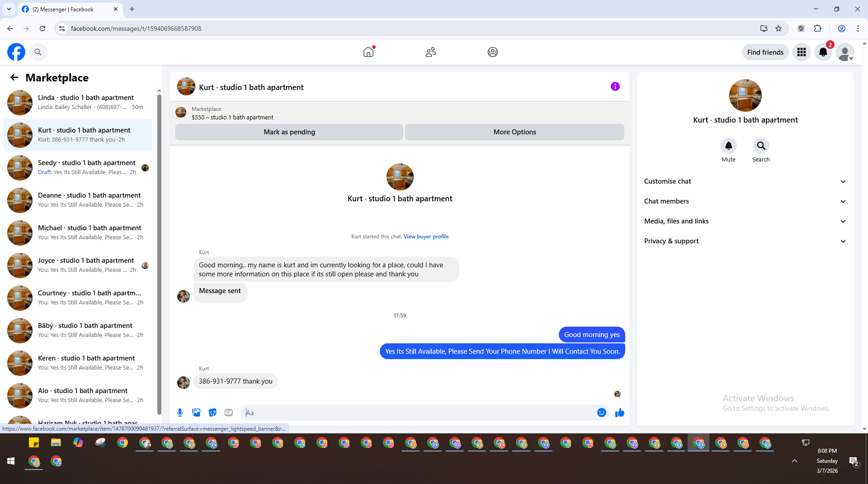Screen dimensions: 868x484
Task: Open the large apartment thumbnail in right panel
Action: coord(745,95)
